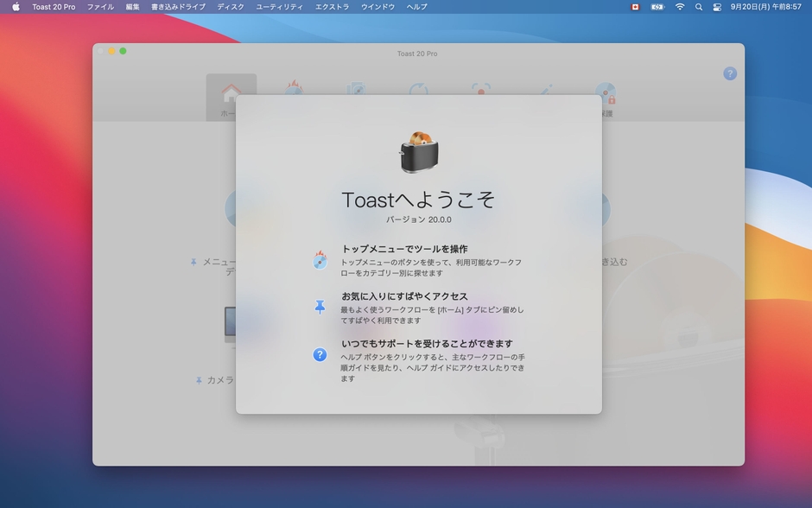Open the input source flag menu
Image resolution: width=812 pixels, height=508 pixels.
pyautogui.click(x=636, y=7)
